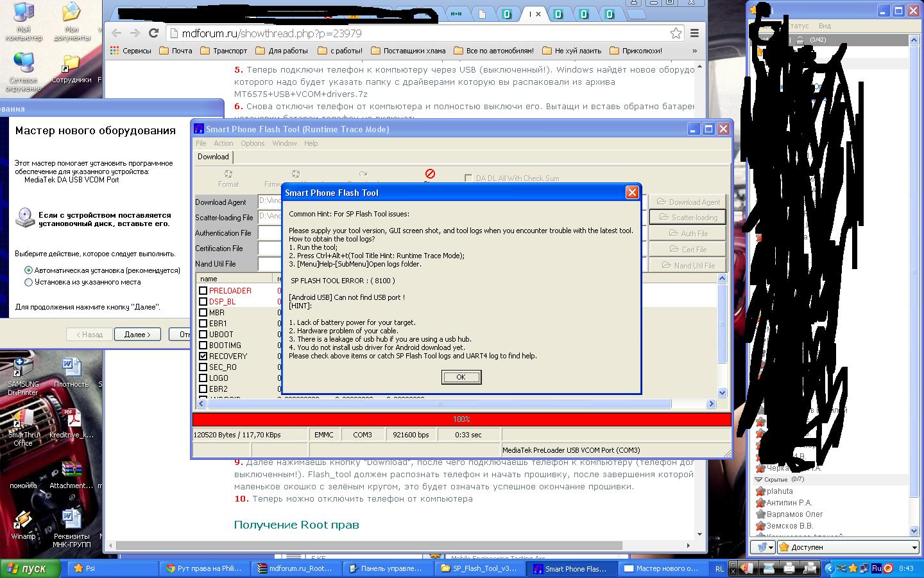This screenshot has width=924, height=578.
Task: Open the Help menu in Flash Tool
Action: (311, 143)
